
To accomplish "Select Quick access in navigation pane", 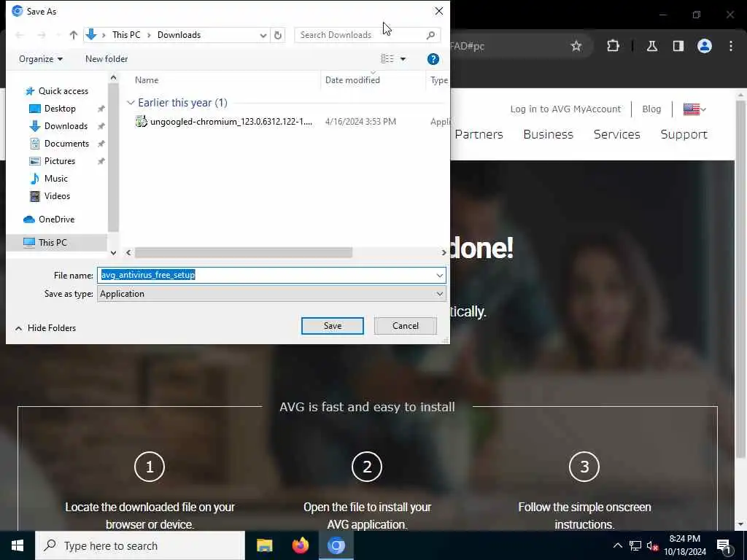I will 63,91.
